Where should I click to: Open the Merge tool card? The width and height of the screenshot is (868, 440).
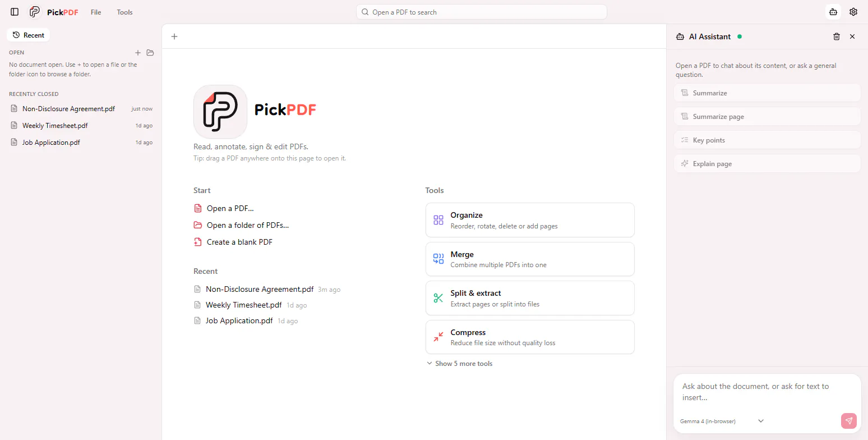(x=530, y=259)
